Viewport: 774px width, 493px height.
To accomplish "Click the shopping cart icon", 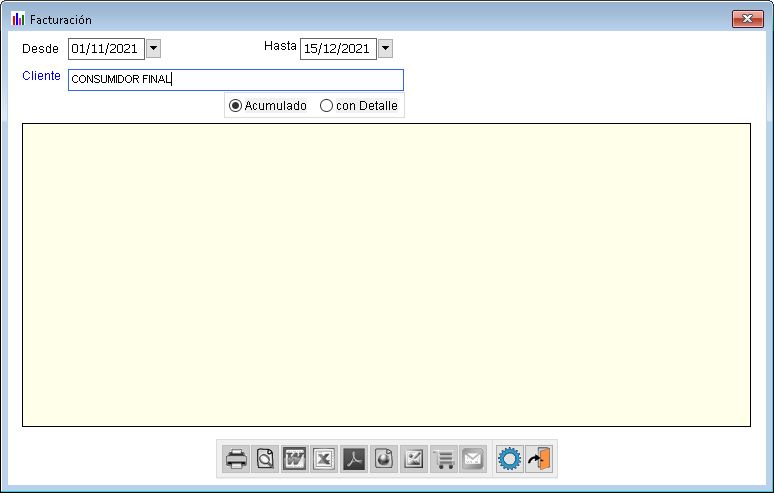I will click(x=443, y=459).
